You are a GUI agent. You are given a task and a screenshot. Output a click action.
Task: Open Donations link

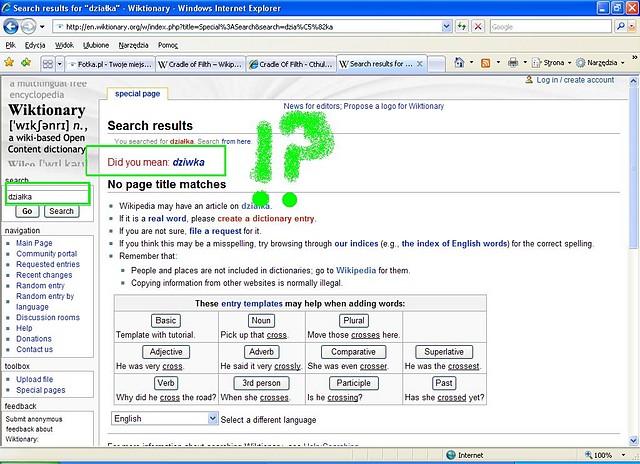(x=34, y=339)
